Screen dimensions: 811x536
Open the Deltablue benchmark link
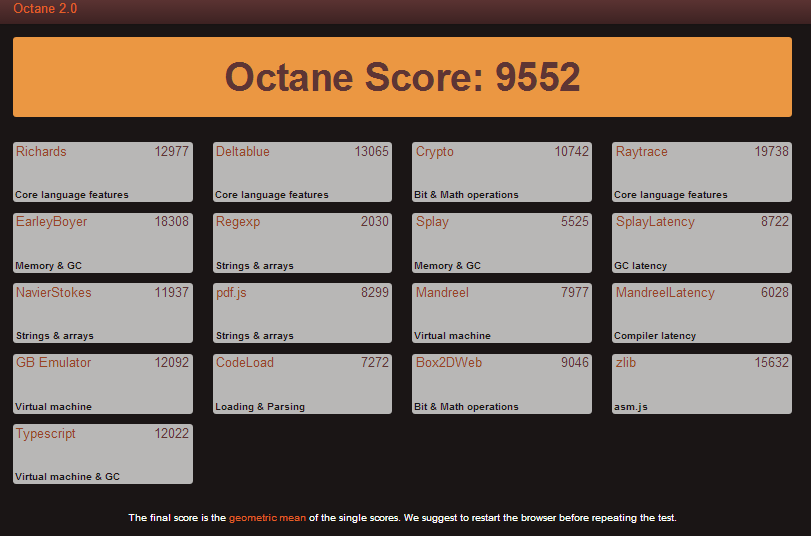[x=243, y=152]
